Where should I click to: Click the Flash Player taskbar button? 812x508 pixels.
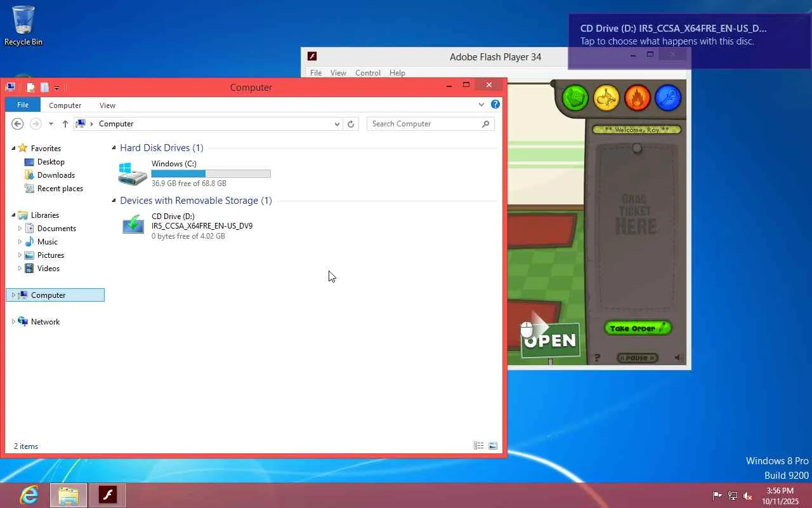(x=108, y=495)
